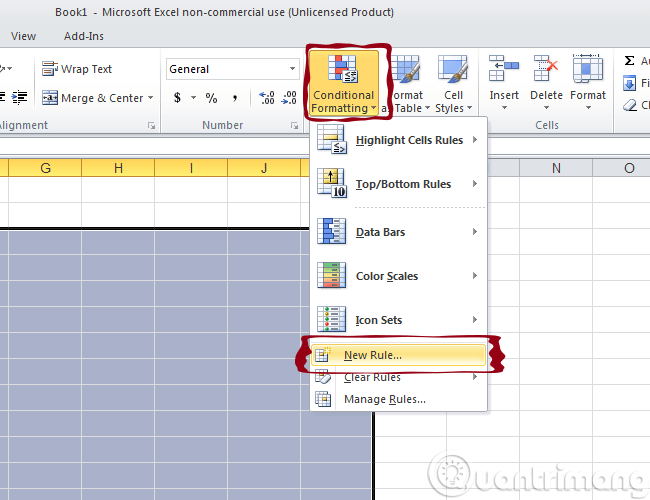Image resolution: width=650 pixels, height=500 pixels.
Task: Apply Percent Style
Action: coord(211,98)
